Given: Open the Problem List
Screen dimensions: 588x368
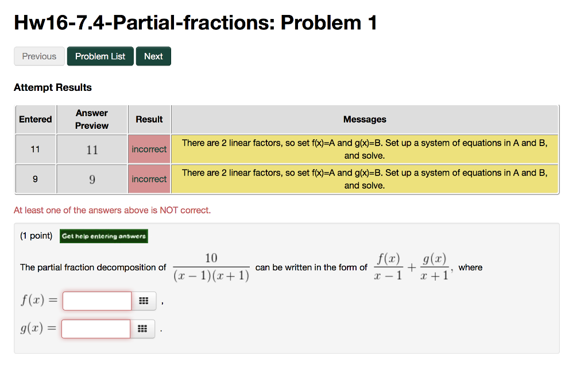Looking at the screenshot, I should 100,56.
